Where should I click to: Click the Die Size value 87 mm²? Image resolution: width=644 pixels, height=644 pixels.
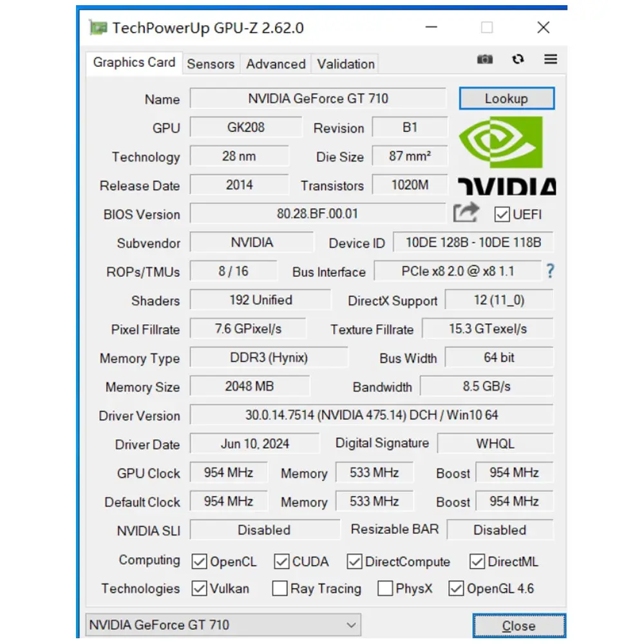[x=410, y=156]
